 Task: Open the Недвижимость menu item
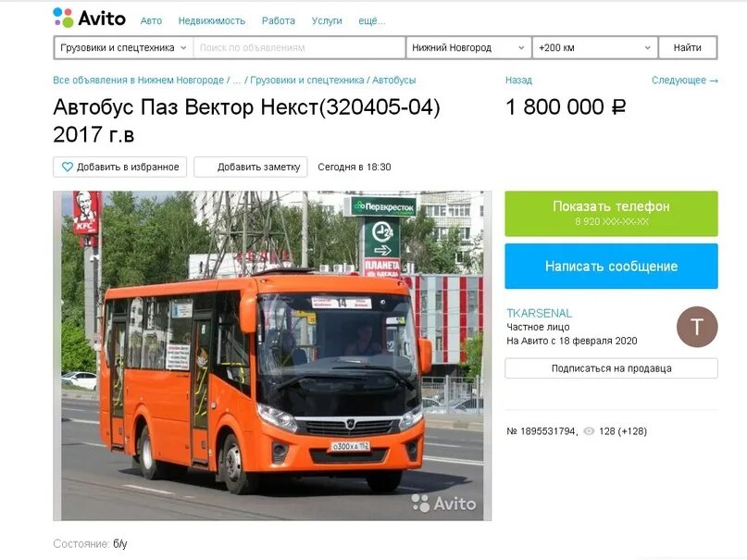212,21
